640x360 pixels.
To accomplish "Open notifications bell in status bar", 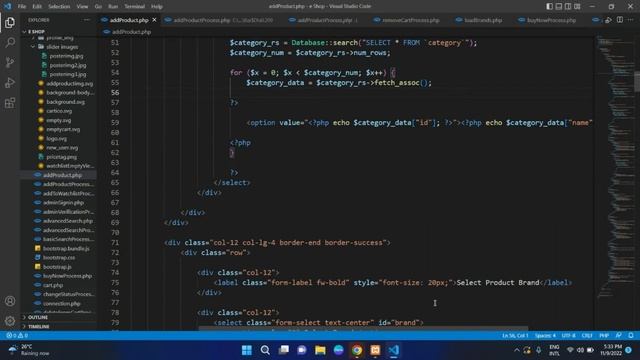I will point(631,336).
